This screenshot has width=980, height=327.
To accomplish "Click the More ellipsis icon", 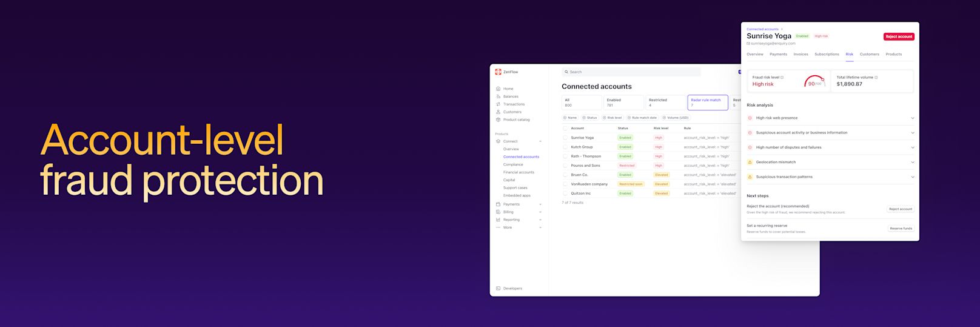I will coord(498,228).
